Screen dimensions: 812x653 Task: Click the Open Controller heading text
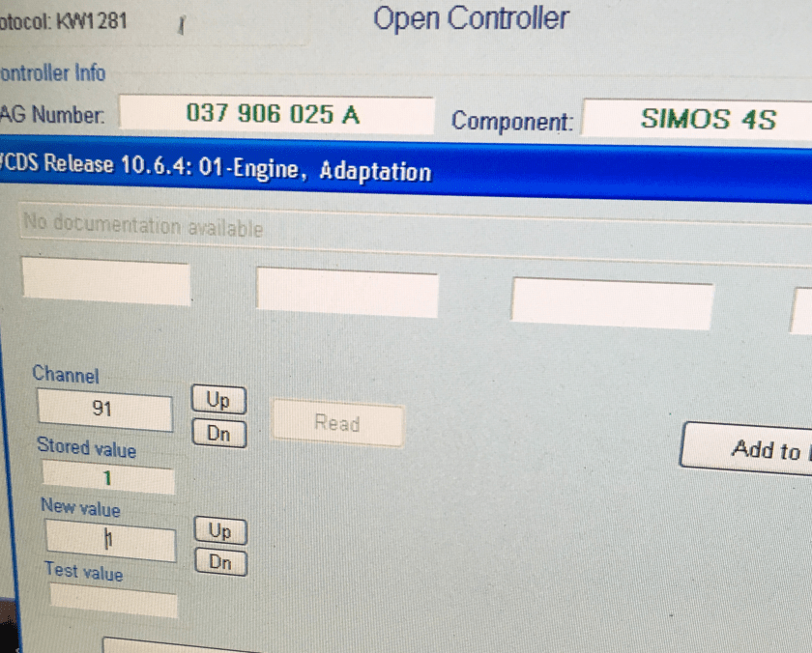click(471, 18)
